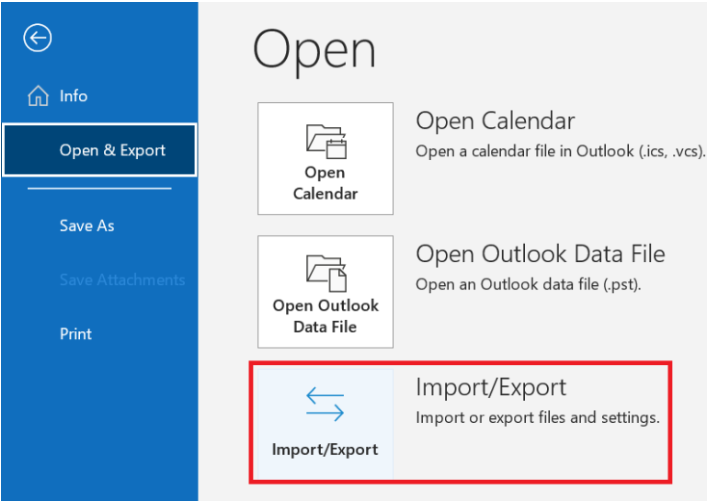Select Open & Export in sidebar
712x504 pixels.
[100, 150]
